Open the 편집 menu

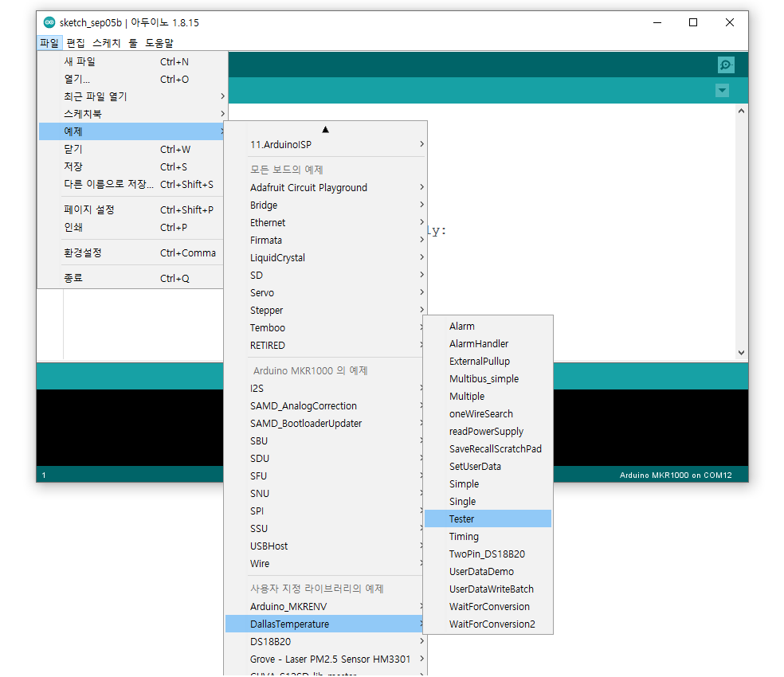(76, 43)
